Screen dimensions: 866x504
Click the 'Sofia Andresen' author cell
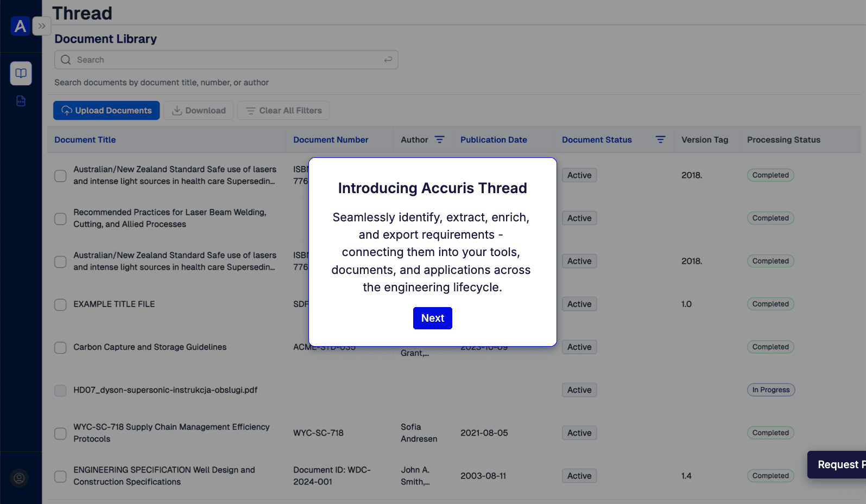point(419,433)
